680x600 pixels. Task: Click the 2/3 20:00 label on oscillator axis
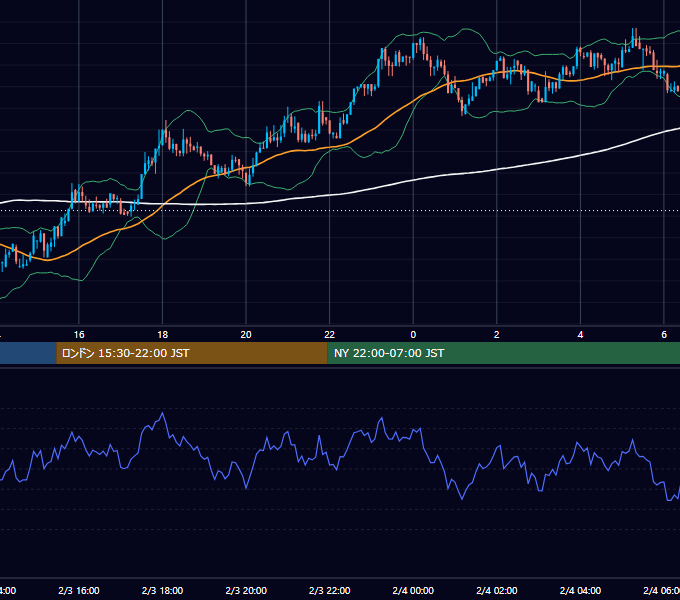(x=246, y=590)
